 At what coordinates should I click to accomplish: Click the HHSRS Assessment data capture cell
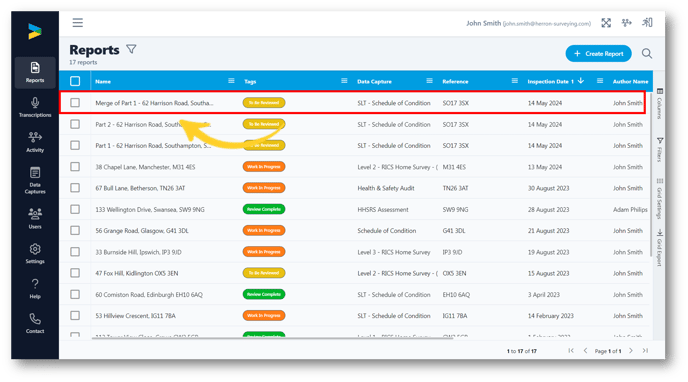pos(383,210)
